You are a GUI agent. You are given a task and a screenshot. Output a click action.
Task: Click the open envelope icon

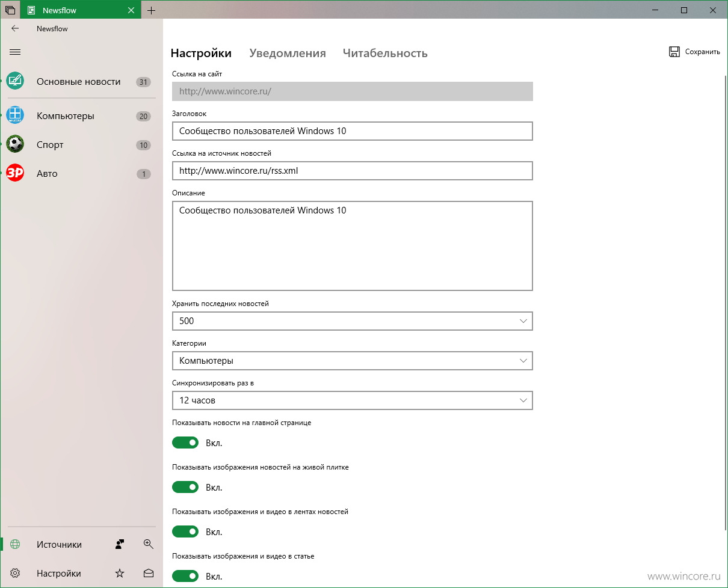(x=149, y=574)
